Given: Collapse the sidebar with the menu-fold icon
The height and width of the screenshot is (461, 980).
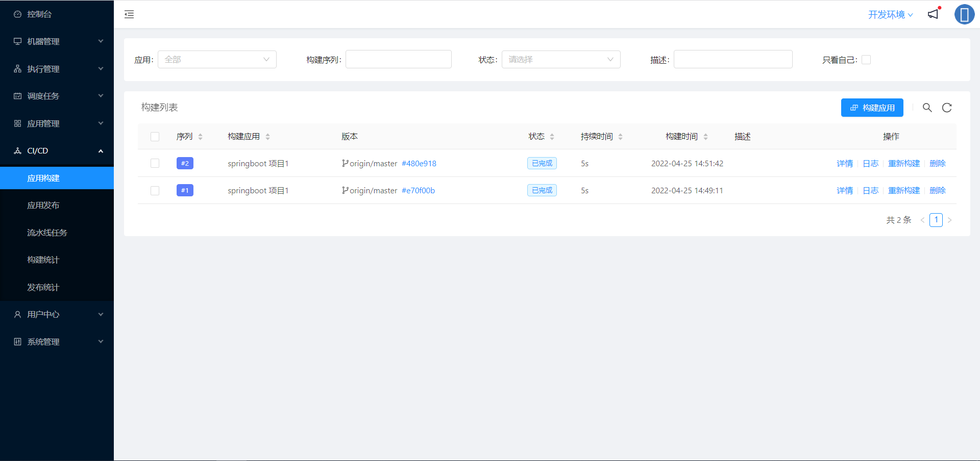Looking at the screenshot, I should tap(129, 14).
